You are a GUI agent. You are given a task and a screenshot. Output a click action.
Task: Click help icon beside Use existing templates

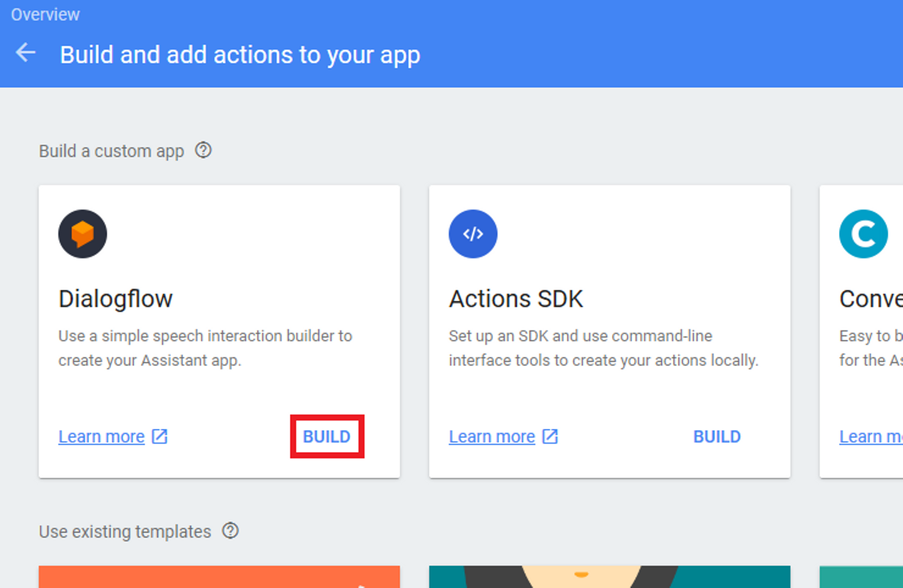(231, 531)
